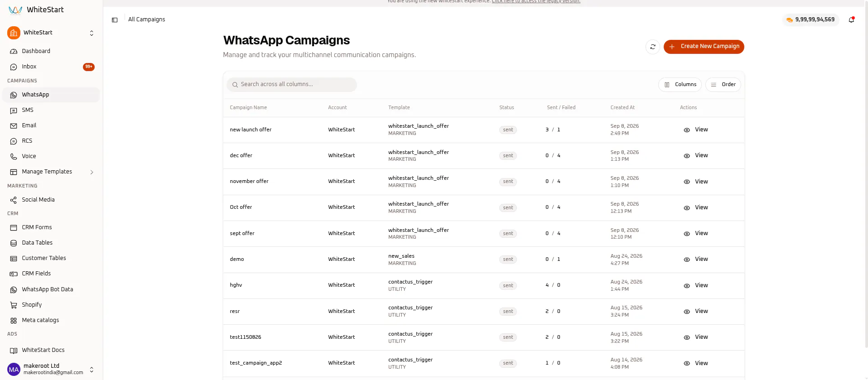This screenshot has width=868, height=380.
Task: Open Dashboard from the sidebar
Action: 51,51
